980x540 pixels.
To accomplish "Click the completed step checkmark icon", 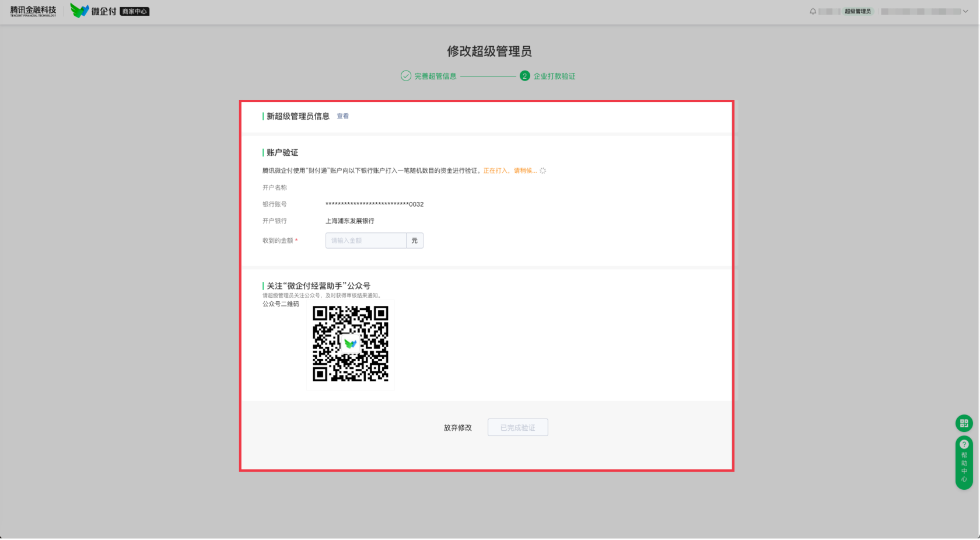I will click(x=406, y=76).
